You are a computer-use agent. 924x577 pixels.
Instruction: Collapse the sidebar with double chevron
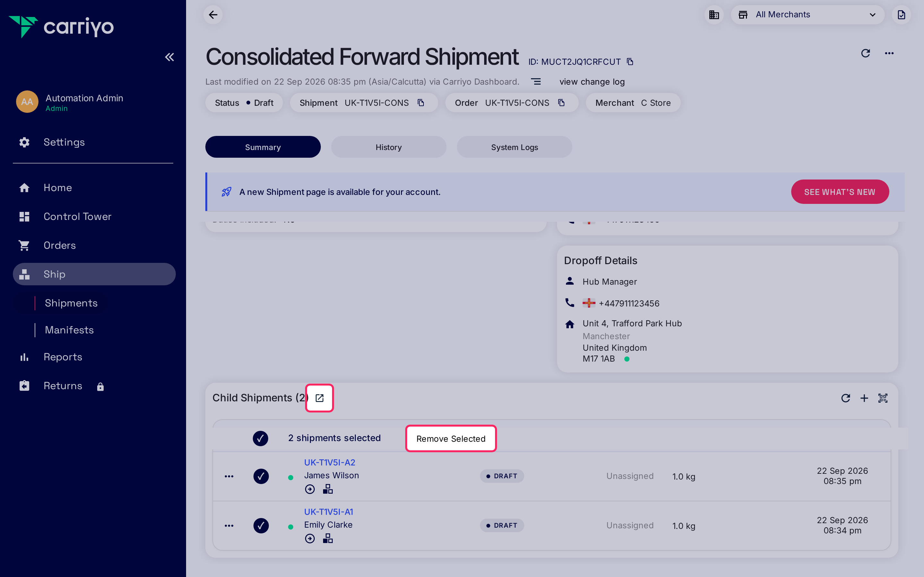[x=169, y=57]
